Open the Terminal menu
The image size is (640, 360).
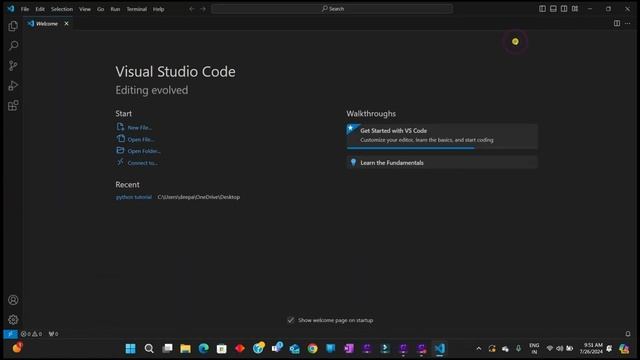pyautogui.click(x=136, y=9)
